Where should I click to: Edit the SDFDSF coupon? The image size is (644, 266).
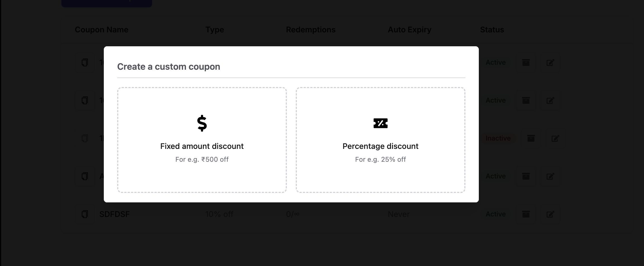tap(551, 214)
